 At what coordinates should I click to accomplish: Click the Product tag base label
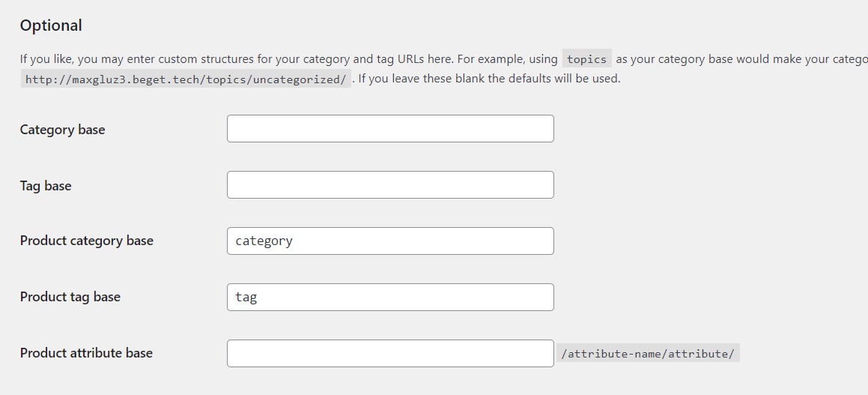coord(70,297)
